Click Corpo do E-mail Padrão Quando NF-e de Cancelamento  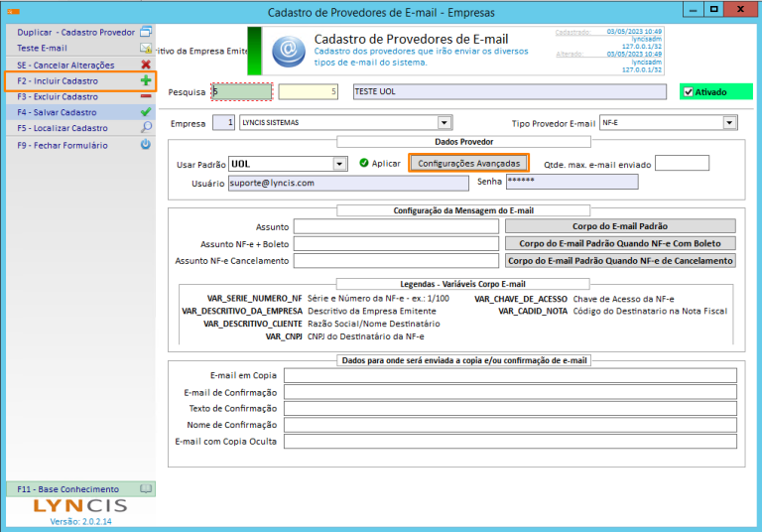click(620, 261)
